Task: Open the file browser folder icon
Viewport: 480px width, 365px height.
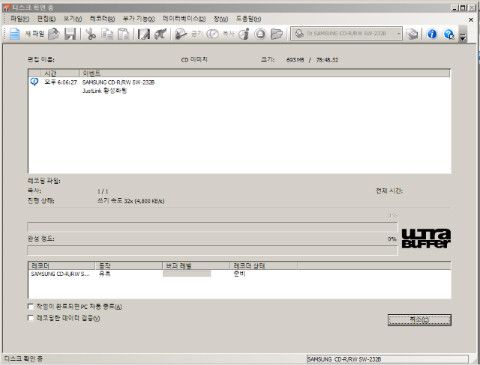Action: click(x=277, y=34)
